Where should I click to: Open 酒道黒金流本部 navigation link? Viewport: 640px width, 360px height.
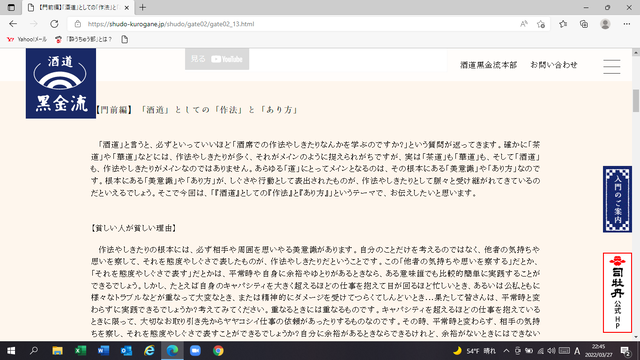point(489,65)
